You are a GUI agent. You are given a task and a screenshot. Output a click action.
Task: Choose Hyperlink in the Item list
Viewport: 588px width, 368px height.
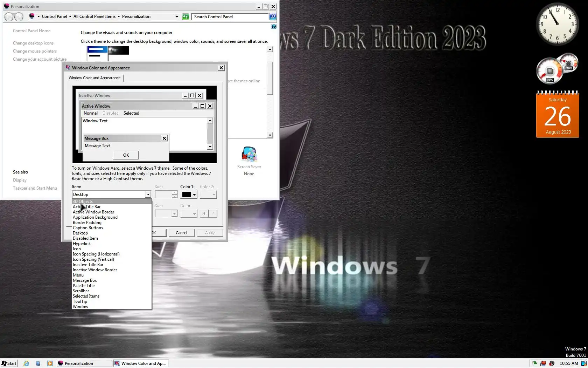coord(112,244)
